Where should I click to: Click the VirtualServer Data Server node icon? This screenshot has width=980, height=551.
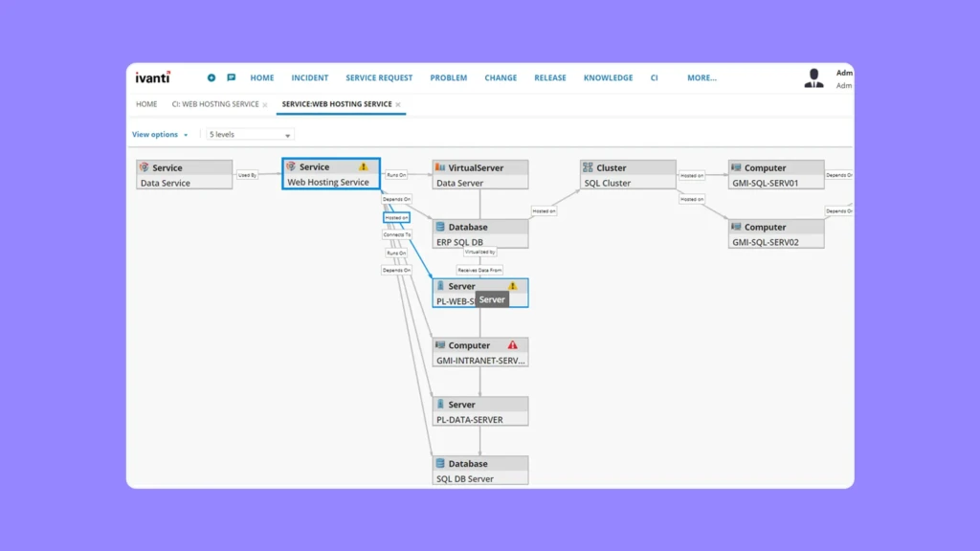[x=440, y=167]
